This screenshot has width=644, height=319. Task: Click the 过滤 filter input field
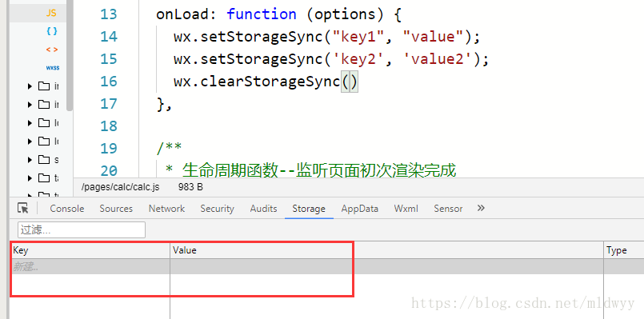point(82,230)
